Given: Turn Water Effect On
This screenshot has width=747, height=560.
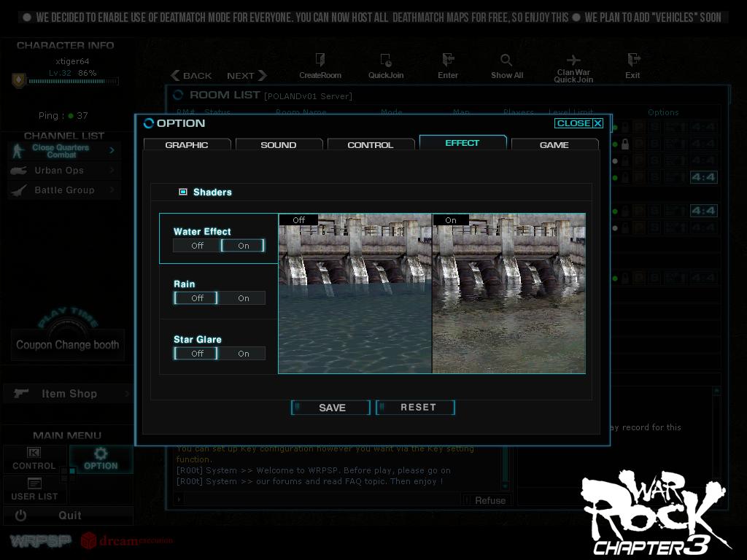Looking at the screenshot, I should (243, 246).
